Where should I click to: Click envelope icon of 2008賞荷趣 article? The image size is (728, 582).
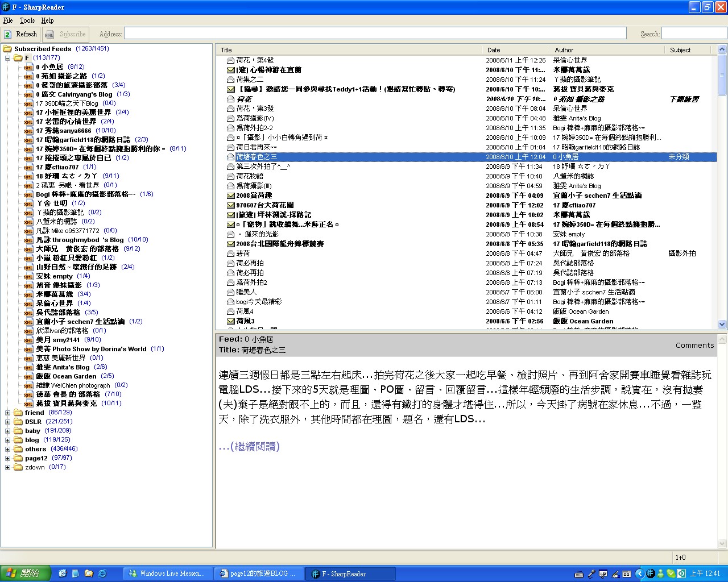[231, 196]
